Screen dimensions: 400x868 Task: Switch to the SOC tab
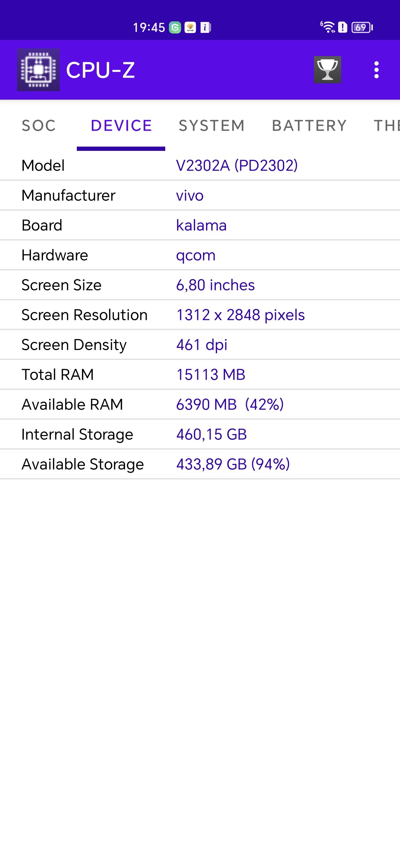[39, 126]
